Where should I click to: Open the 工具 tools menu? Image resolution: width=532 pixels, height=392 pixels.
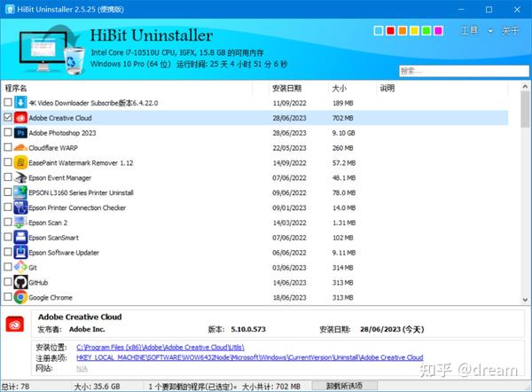[x=470, y=30]
